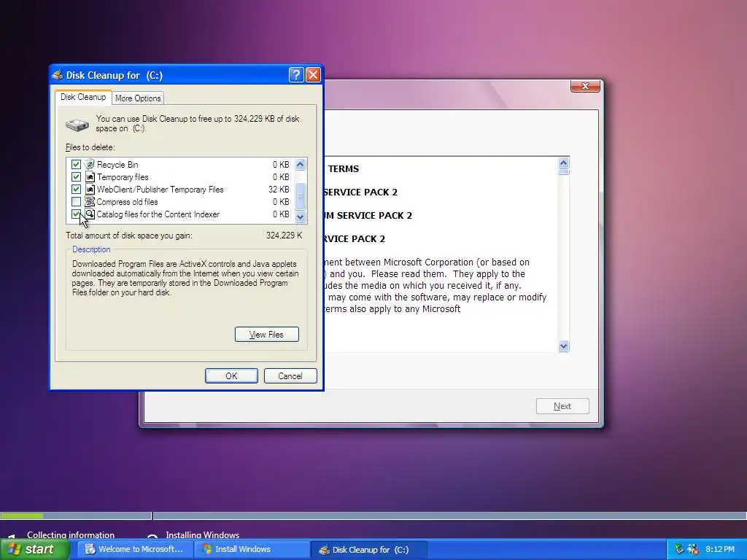Check the Compress old files checkbox

coord(76,201)
